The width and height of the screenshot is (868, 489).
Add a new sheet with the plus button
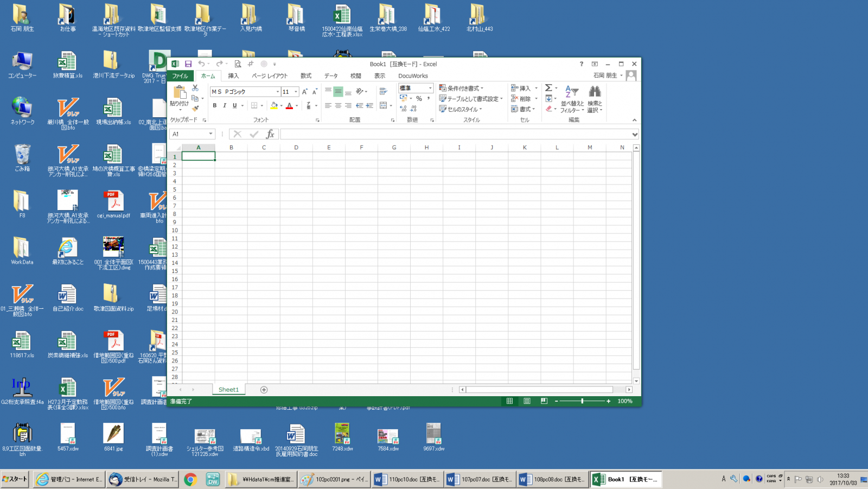click(264, 390)
